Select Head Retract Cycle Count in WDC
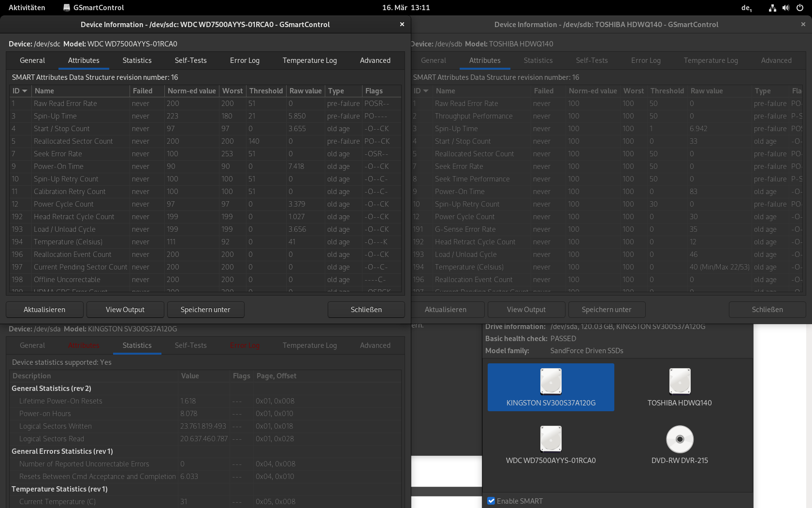This screenshot has width=812, height=508. point(205,217)
